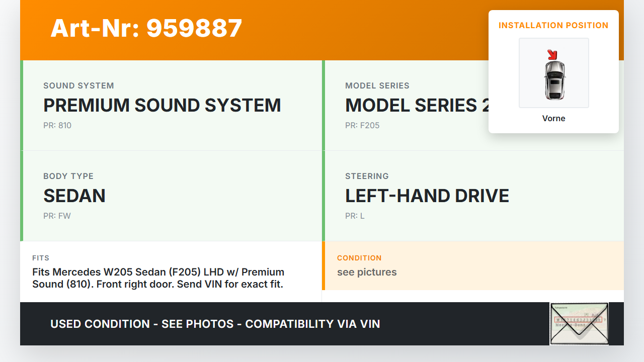The image size is (644, 362).
Task: Click the red arrow on the car diagram
Action: click(x=552, y=54)
